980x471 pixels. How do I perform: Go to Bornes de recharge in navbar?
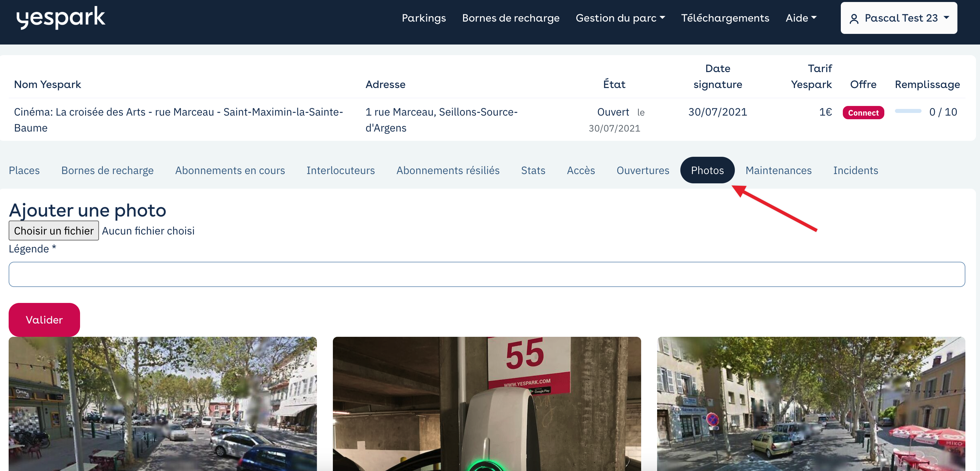tap(511, 18)
